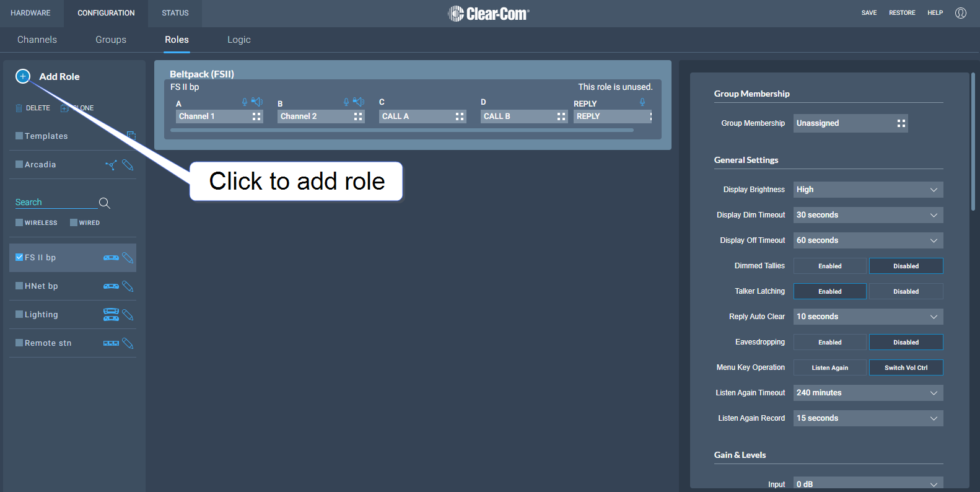Viewport: 980px width, 492px height.
Task: Click the edit pencil for Remote stn
Action: (128, 343)
